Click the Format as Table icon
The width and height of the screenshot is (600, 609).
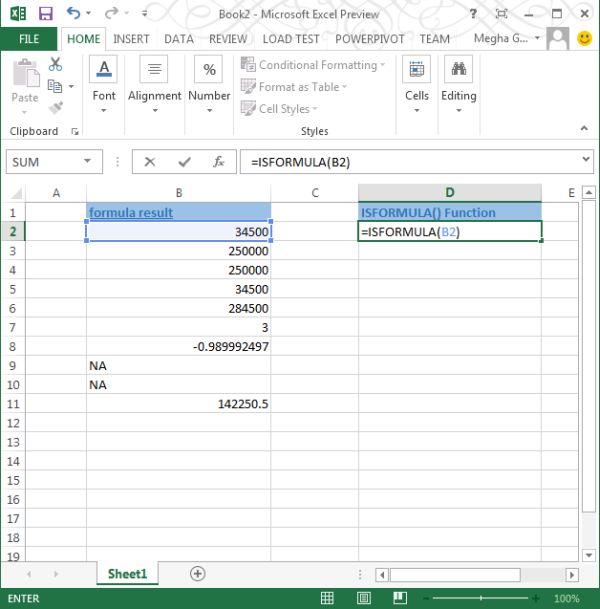[x=248, y=86]
